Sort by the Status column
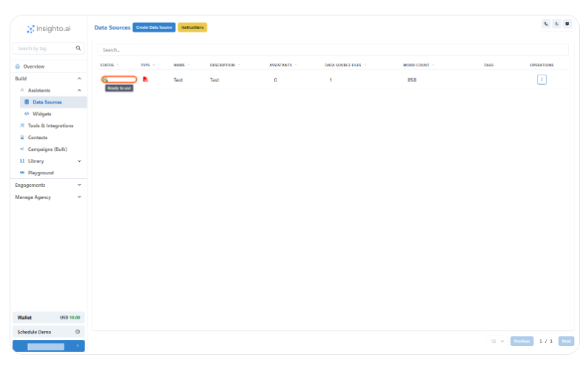Image resolution: width=588 pixels, height=371 pixels. 109,65
